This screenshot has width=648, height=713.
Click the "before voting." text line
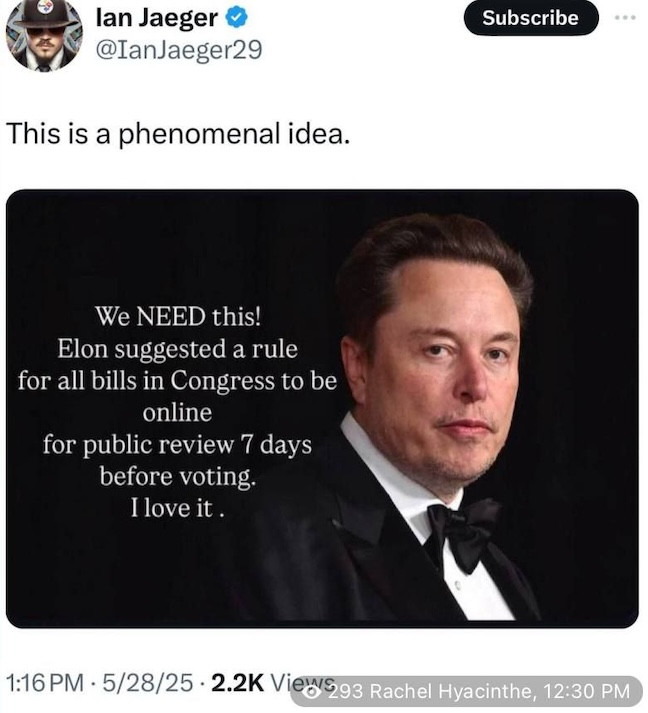coord(177,476)
